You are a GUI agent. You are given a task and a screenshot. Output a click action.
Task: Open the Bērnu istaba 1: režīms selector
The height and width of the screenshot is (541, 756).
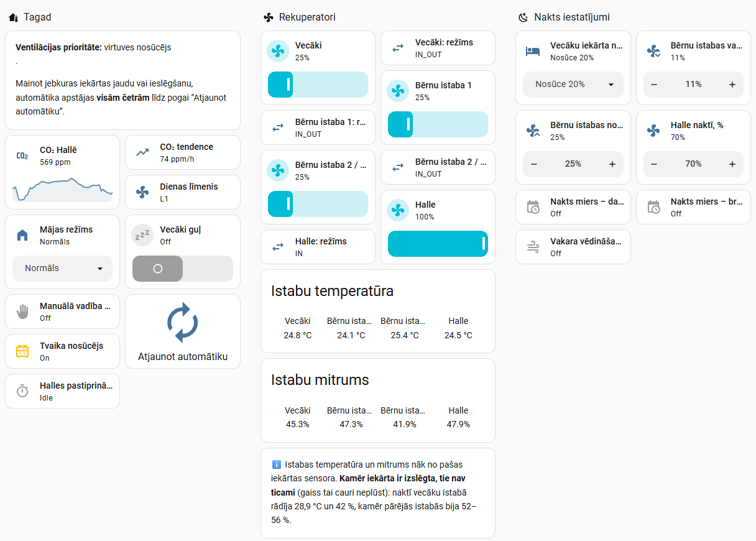pos(318,127)
